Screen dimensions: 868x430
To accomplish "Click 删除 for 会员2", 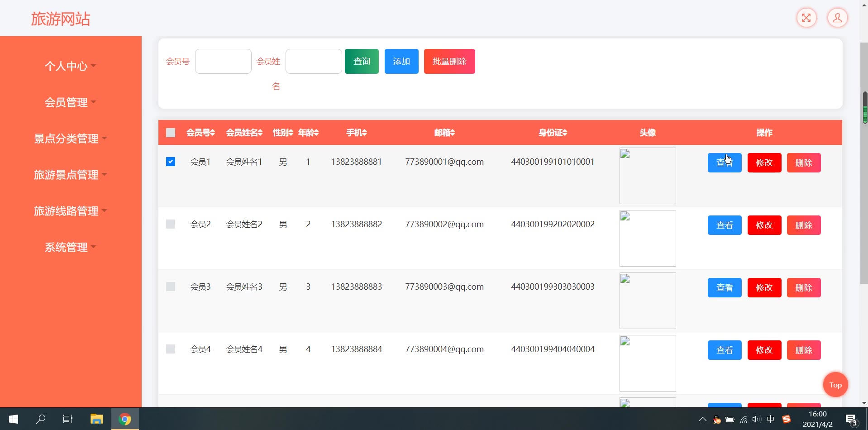I will pyautogui.click(x=804, y=225).
